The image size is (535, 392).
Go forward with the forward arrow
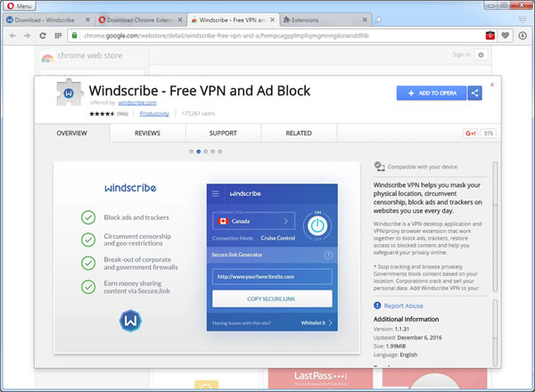pos(28,36)
